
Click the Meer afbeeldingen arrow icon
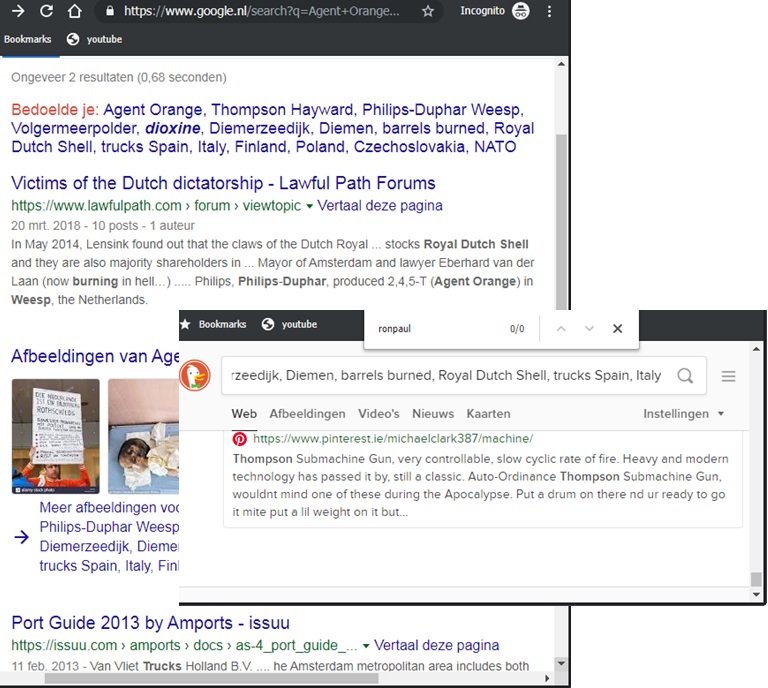(x=22, y=537)
